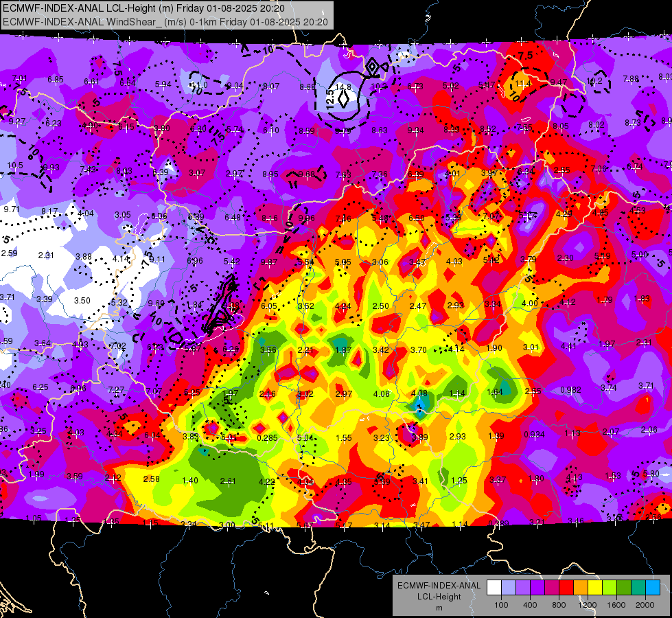The image size is (672, 618).
Task: Click the 3.56 value on green area
Action: tap(268, 350)
